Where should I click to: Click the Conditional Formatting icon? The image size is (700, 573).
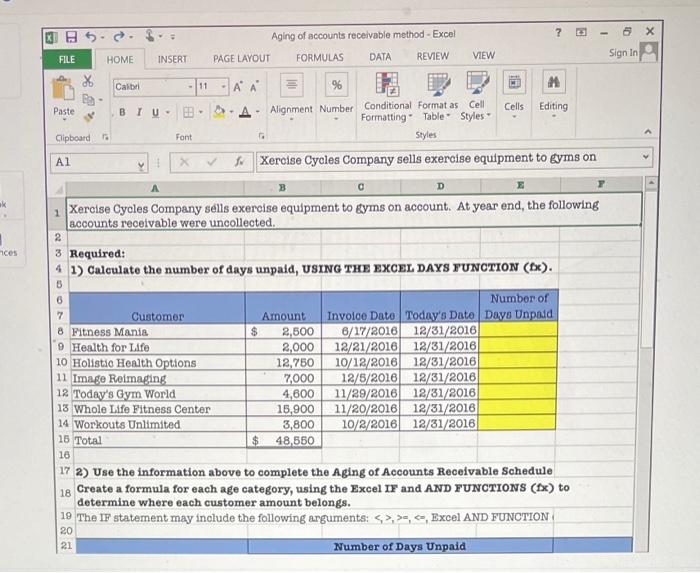click(x=387, y=83)
